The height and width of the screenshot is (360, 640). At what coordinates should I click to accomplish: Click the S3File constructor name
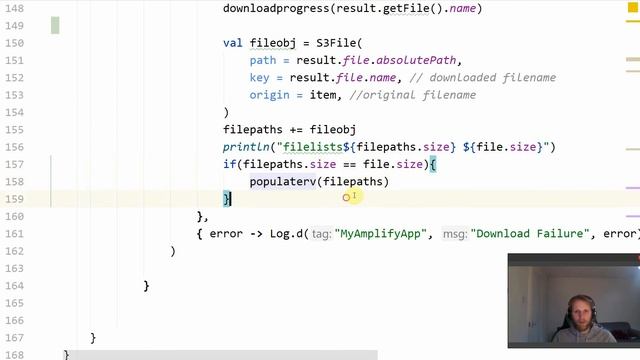coord(336,43)
